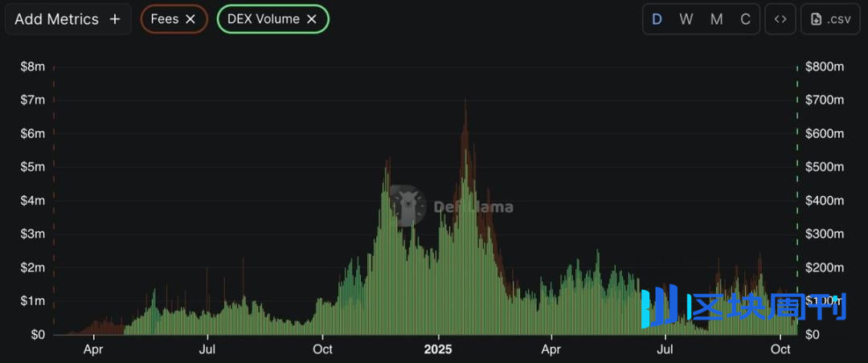Select Cumulative (C) chart mode

click(x=745, y=19)
